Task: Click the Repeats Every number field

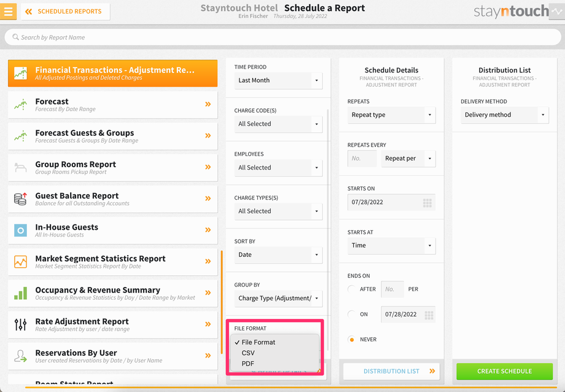Action: [362, 159]
